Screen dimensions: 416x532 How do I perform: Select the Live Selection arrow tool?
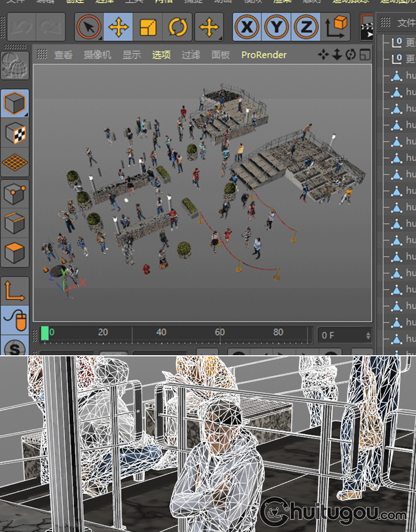pos(89,27)
